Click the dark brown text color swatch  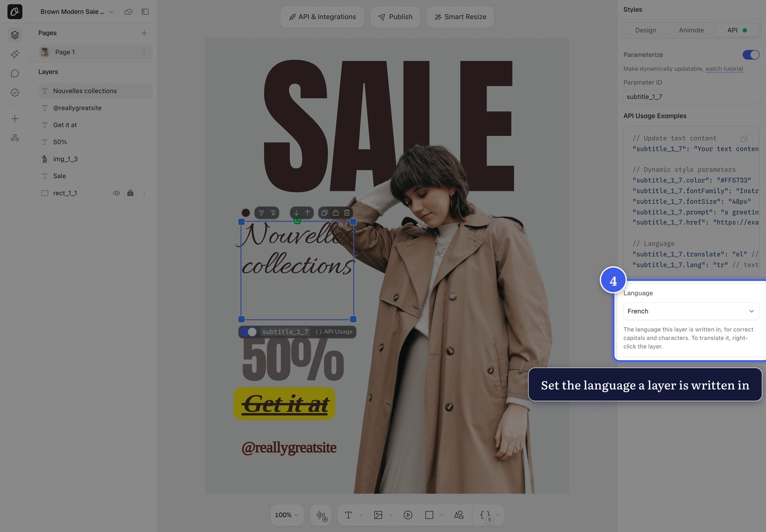click(246, 213)
